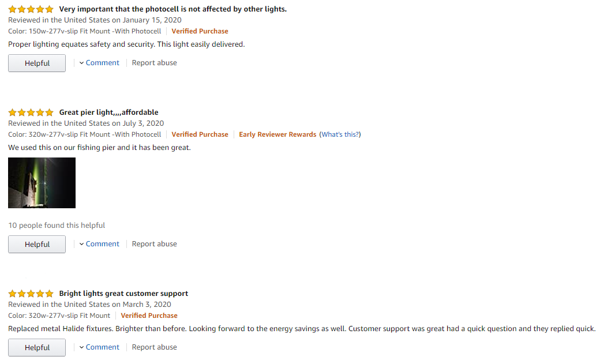Mark the photocell review as Helpful
Viewport: 604px width, 364px height.
click(37, 63)
